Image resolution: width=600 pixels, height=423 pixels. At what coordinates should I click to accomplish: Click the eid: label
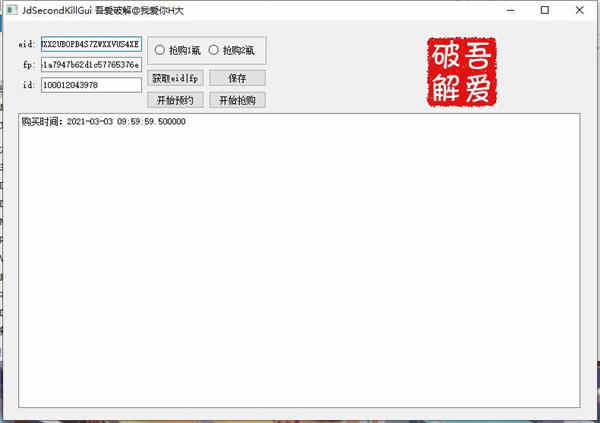point(26,45)
